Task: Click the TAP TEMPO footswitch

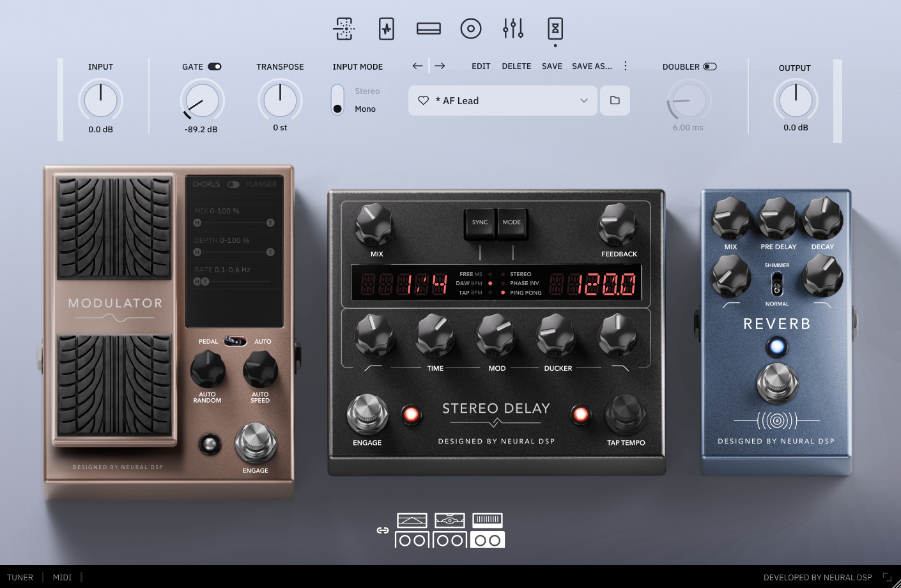Action: [x=626, y=414]
